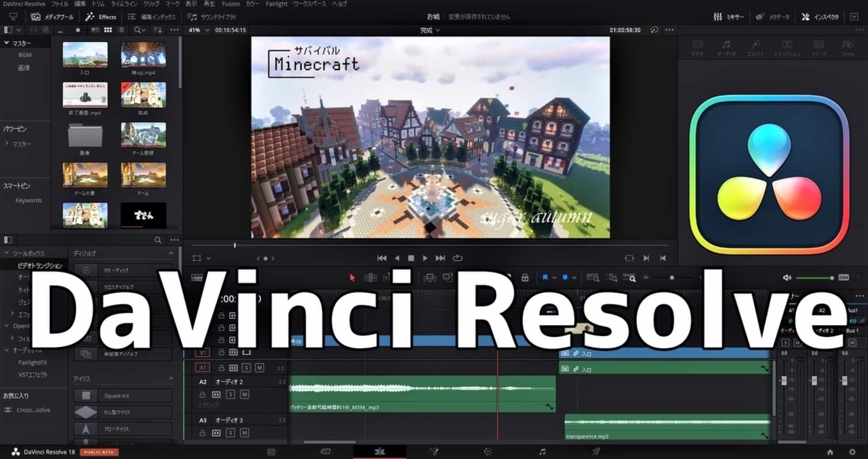Adjust the monitor volume slider
The image size is (868, 459).
(815, 278)
